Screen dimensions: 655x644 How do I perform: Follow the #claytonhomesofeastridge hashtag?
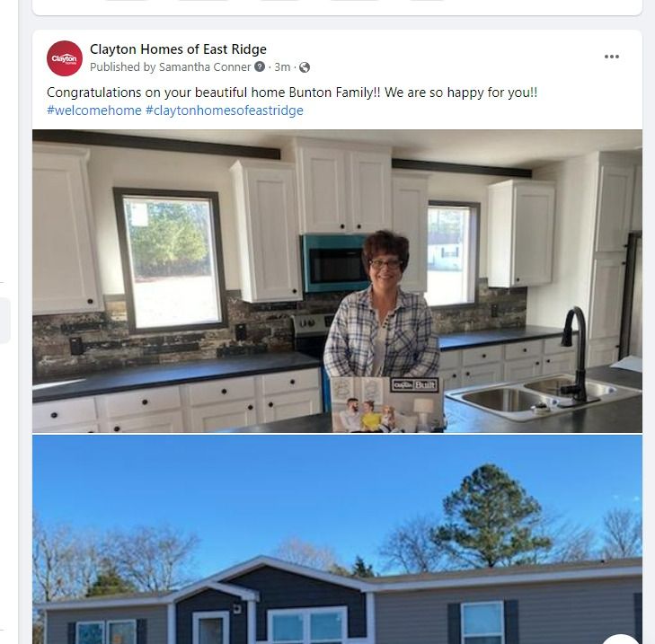[225, 110]
